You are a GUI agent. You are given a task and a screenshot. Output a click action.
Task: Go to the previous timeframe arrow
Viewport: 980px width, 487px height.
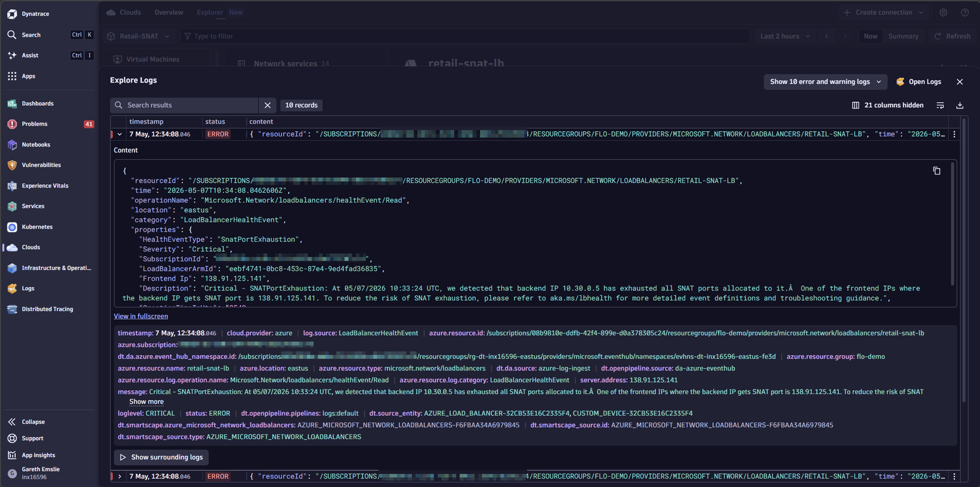coord(827,36)
